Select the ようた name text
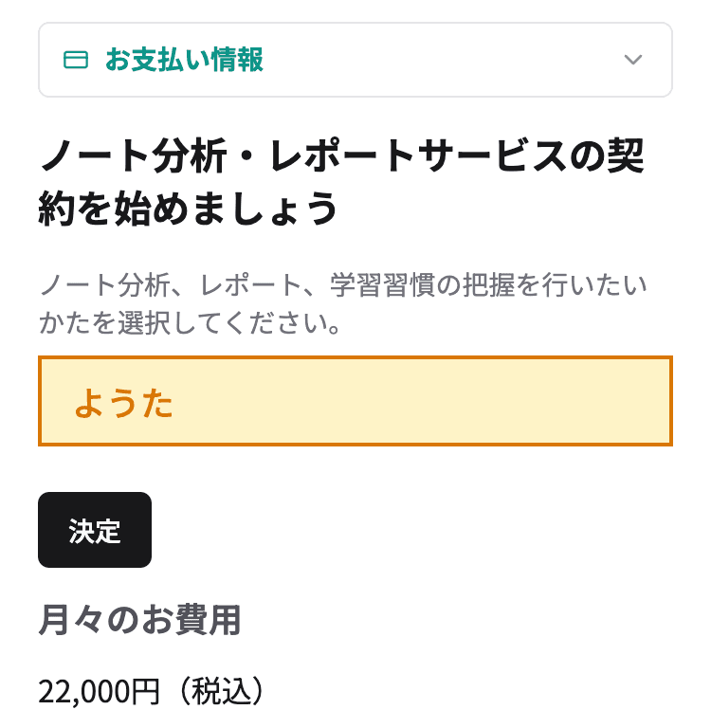This screenshot has height=728, width=711. click(123, 403)
